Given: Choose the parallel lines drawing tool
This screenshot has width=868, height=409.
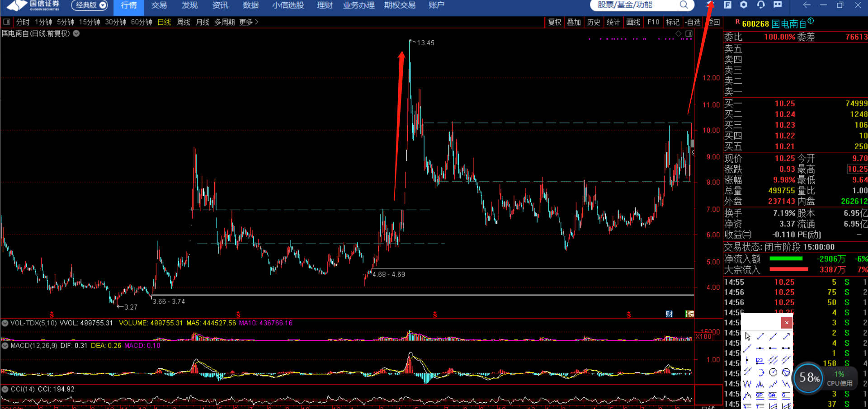Looking at the screenshot, I should 774,360.
